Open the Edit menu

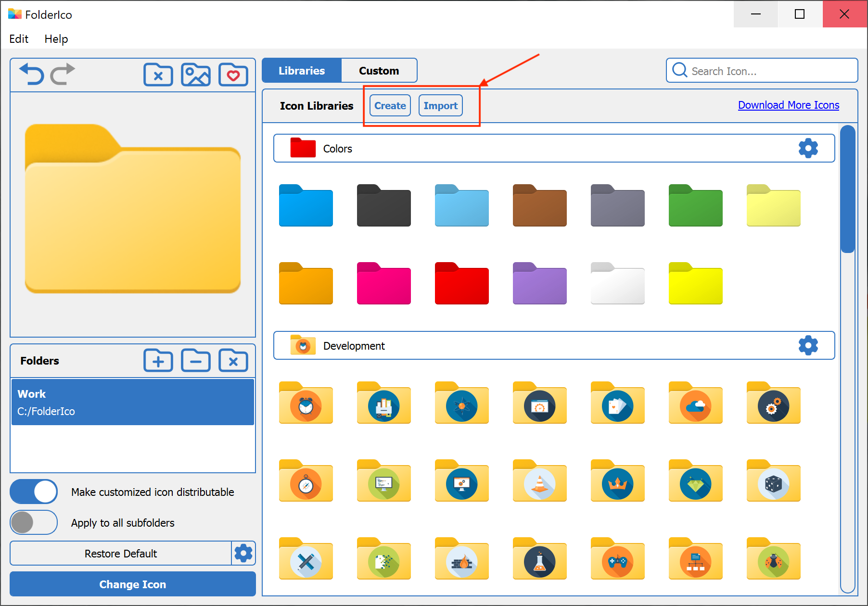pyautogui.click(x=19, y=39)
